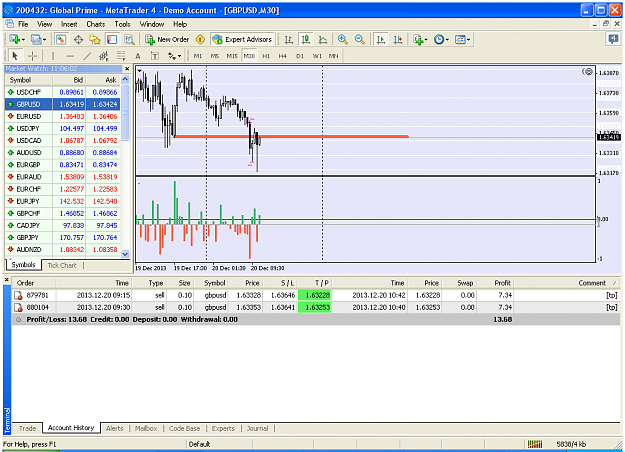The height and width of the screenshot is (452, 625).
Task: Switch to candlestick chart display
Action: click(306, 39)
